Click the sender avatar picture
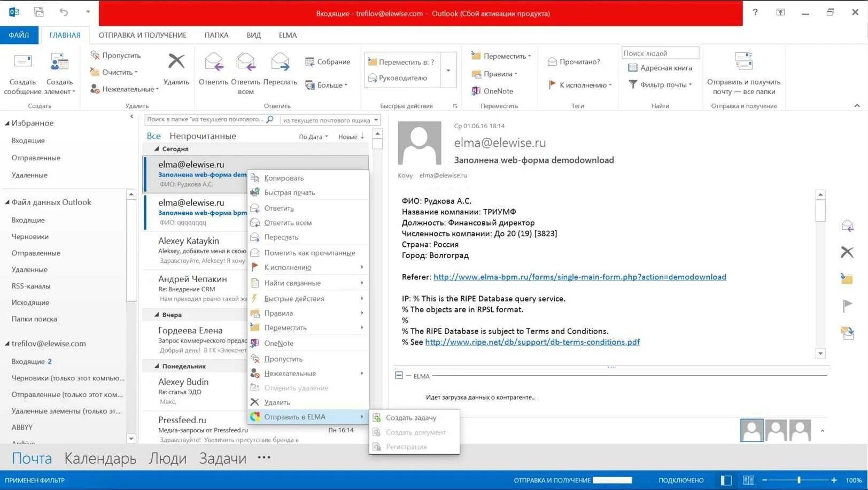This screenshot has width=868, height=490. tap(420, 143)
